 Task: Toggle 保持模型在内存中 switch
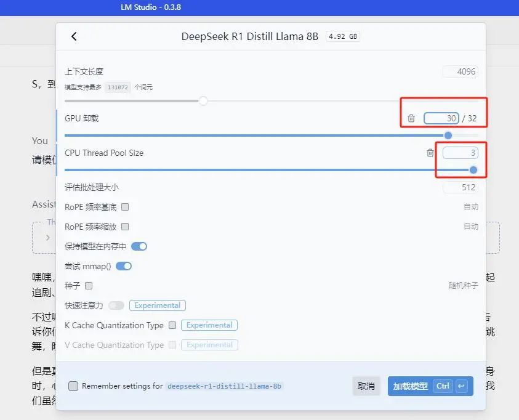[x=139, y=246]
